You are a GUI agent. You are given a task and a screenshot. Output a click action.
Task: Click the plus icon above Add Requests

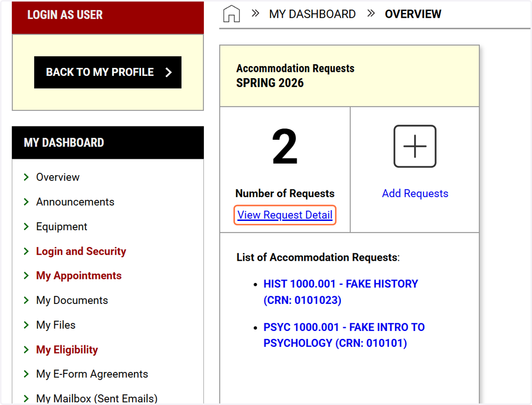(415, 146)
